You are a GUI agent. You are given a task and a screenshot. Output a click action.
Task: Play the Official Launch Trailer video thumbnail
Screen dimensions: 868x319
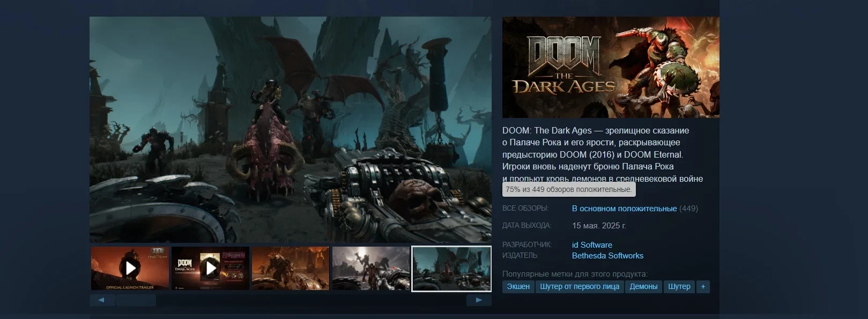[x=130, y=268]
